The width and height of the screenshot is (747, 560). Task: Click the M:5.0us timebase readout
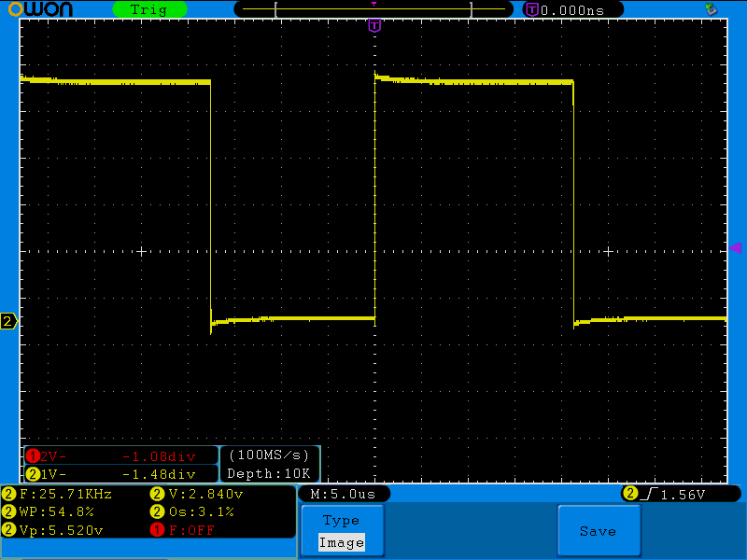[x=343, y=495]
